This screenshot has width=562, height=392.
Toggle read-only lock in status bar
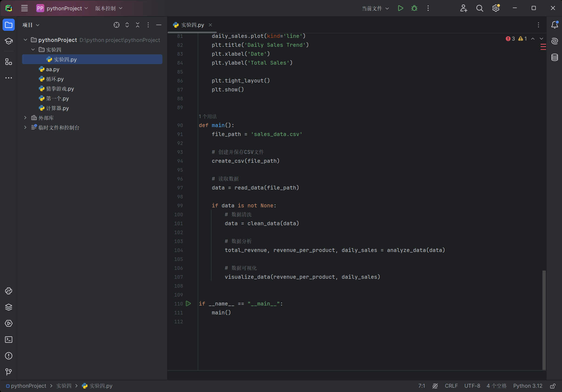553,386
